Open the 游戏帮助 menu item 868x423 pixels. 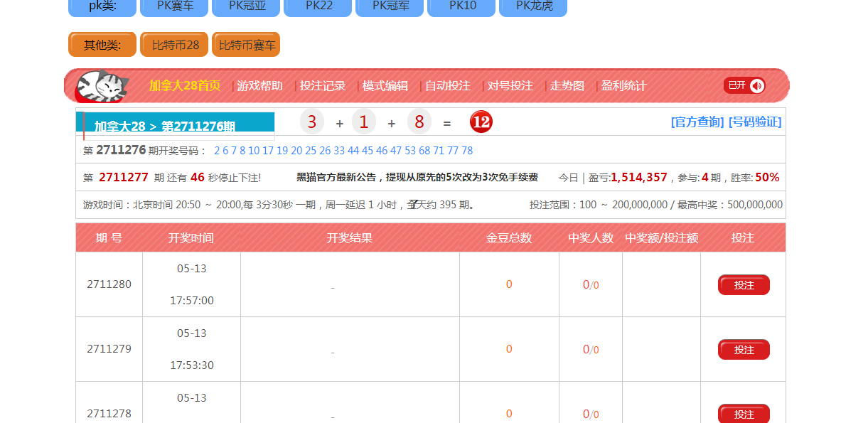pos(259,86)
